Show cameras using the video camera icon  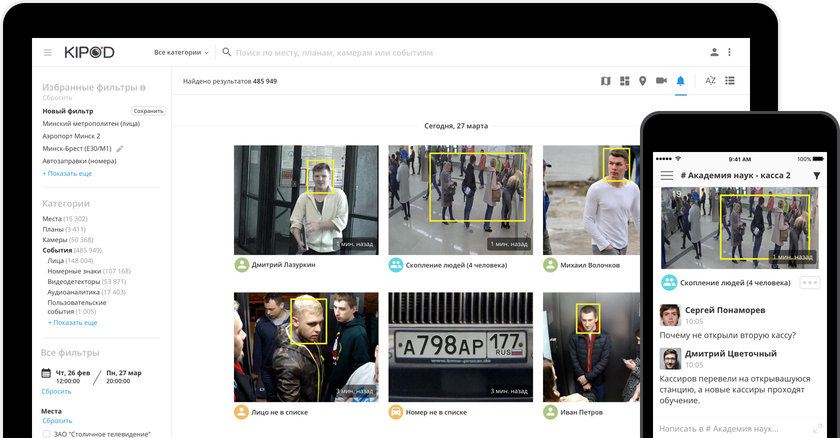(662, 81)
